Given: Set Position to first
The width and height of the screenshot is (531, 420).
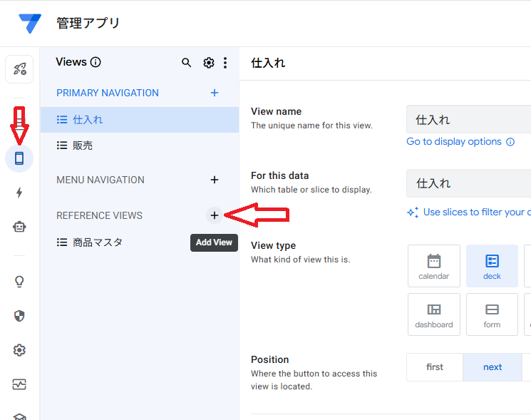Looking at the screenshot, I should pyautogui.click(x=435, y=367).
